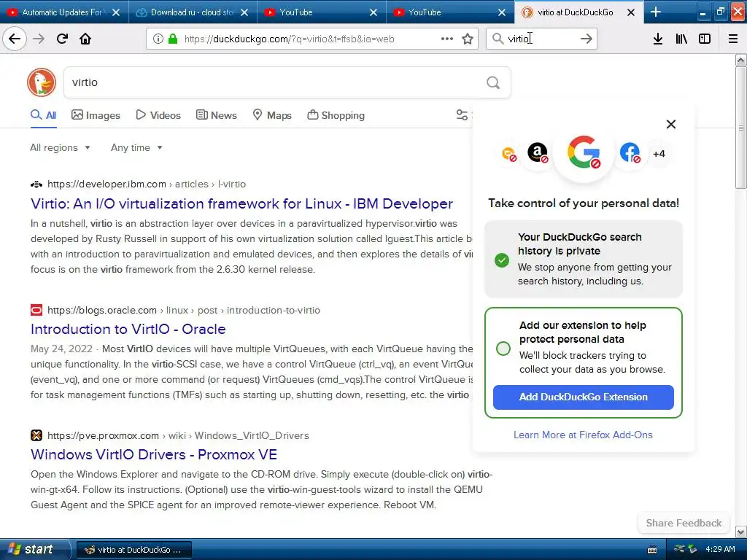Dismiss the privacy popup with X
Screen dimensions: 747x560
[x=671, y=124]
